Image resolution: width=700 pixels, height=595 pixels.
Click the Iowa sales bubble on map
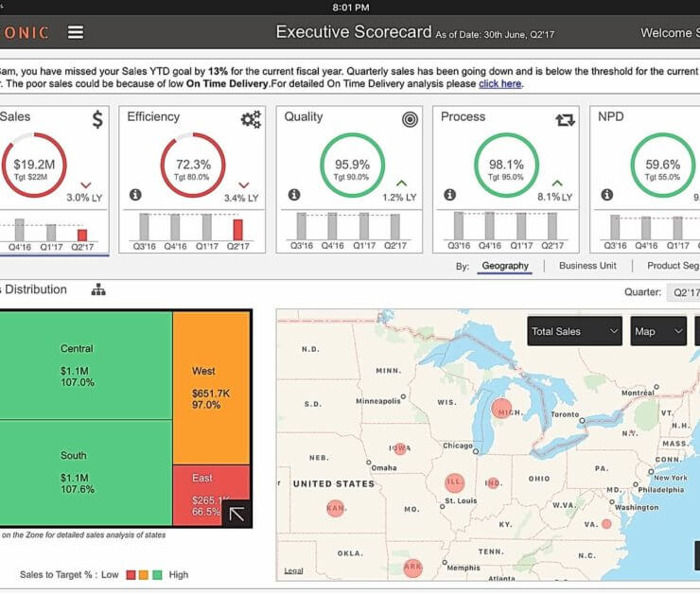[x=400, y=448]
